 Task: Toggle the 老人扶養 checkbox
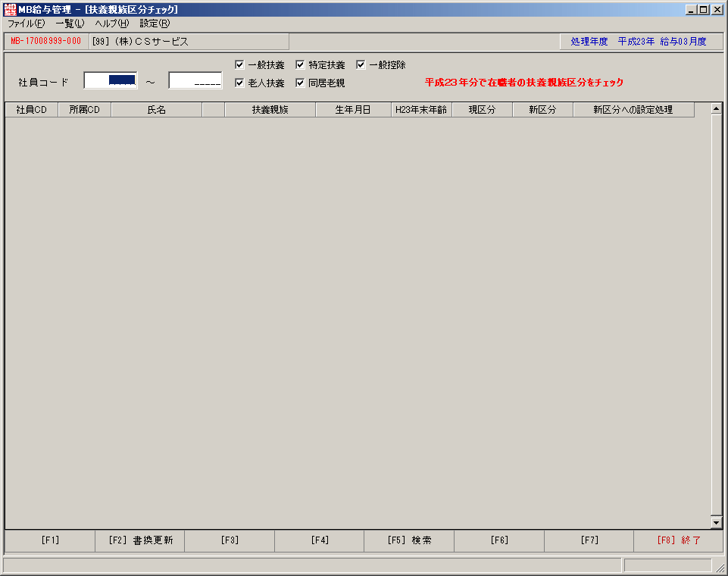coord(239,83)
